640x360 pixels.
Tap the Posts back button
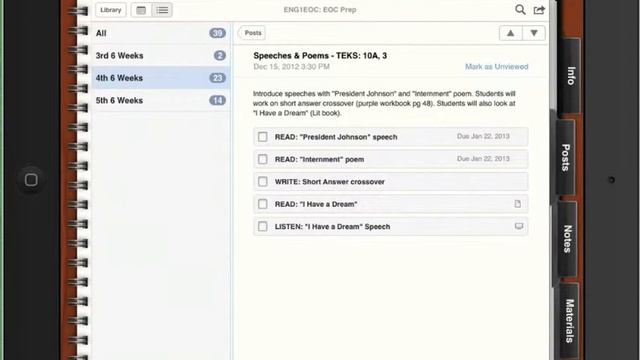252,33
